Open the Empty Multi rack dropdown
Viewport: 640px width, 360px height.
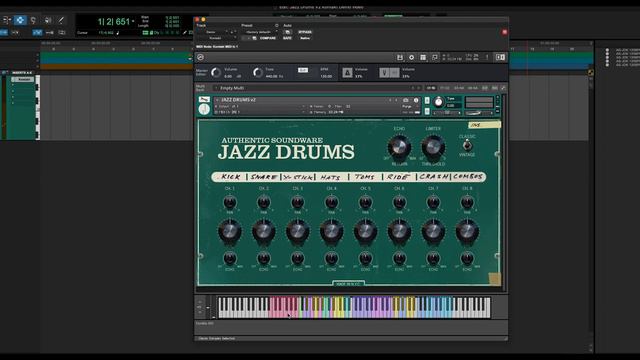pyautogui.click(x=216, y=88)
